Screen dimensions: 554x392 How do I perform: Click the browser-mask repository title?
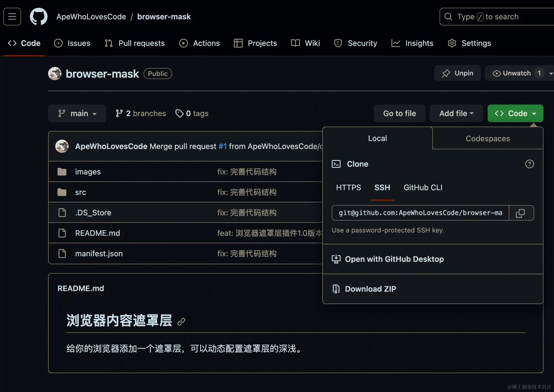click(102, 74)
